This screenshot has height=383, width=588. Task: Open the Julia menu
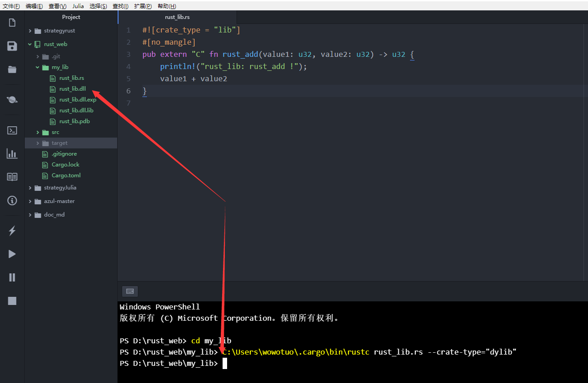tap(78, 6)
